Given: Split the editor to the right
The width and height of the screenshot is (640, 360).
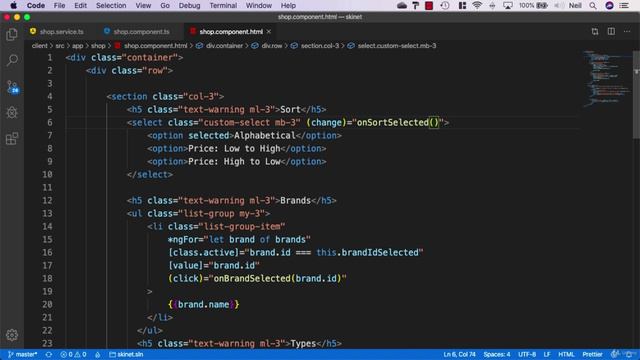Looking at the screenshot, I should (x=611, y=31).
